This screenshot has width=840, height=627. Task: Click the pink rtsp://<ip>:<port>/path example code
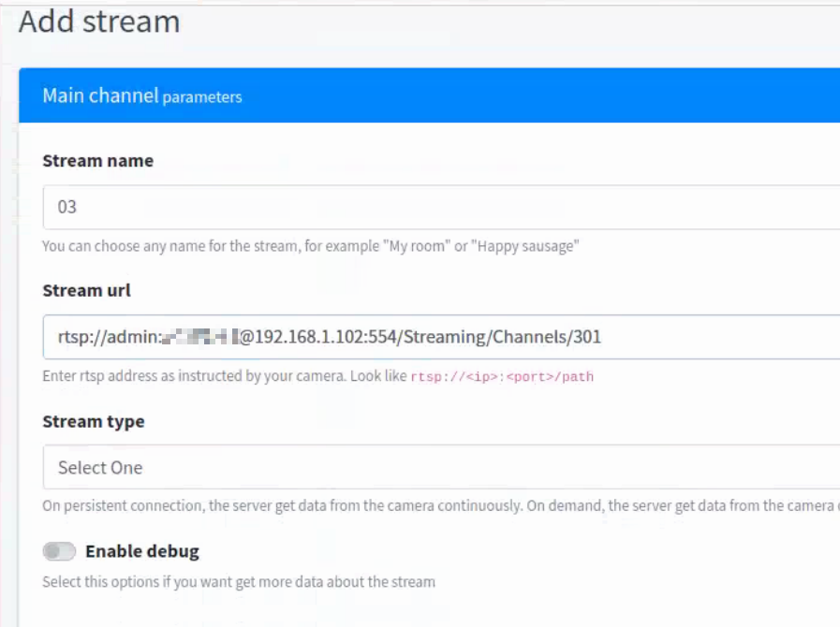coord(502,377)
